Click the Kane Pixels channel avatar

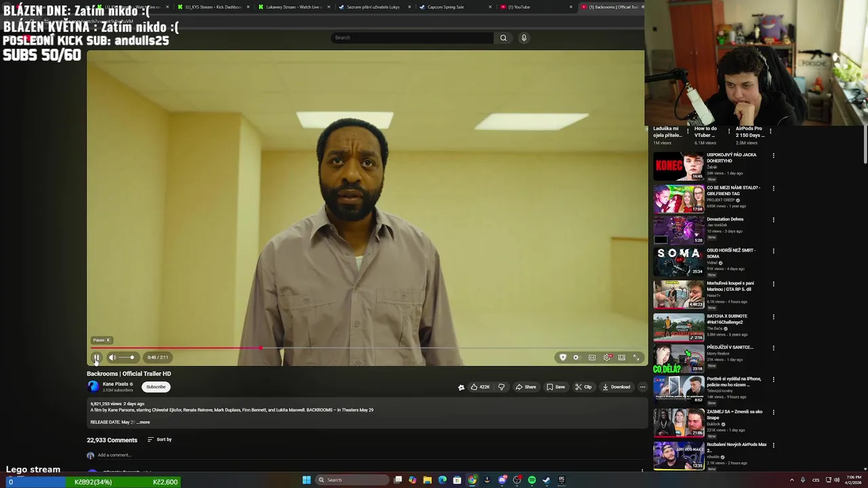[93, 386]
